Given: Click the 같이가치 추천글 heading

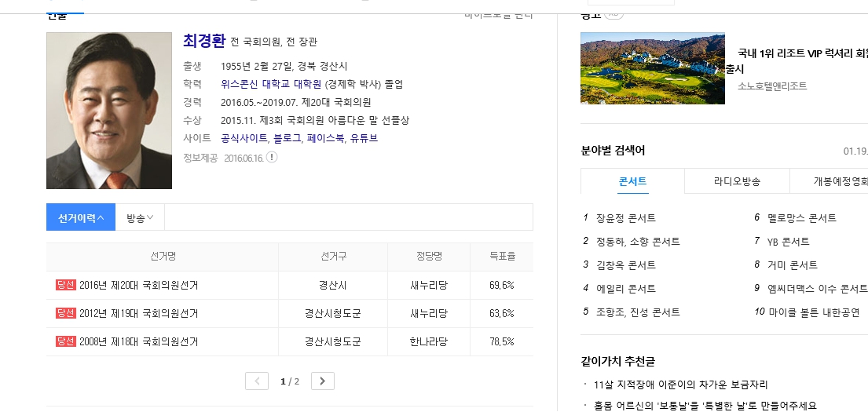Looking at the screenshot, I should pyautogui.click(x=617, y=362).
